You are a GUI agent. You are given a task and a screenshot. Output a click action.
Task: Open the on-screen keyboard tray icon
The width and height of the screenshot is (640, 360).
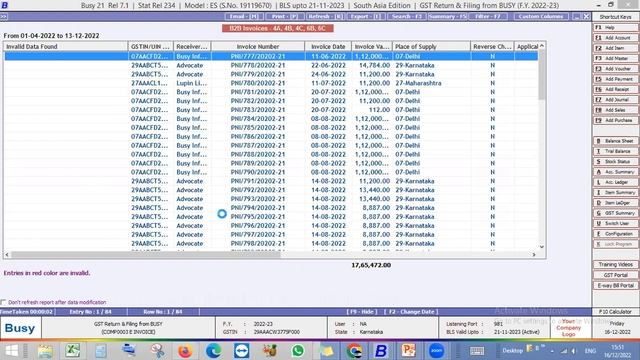(476, 351)
